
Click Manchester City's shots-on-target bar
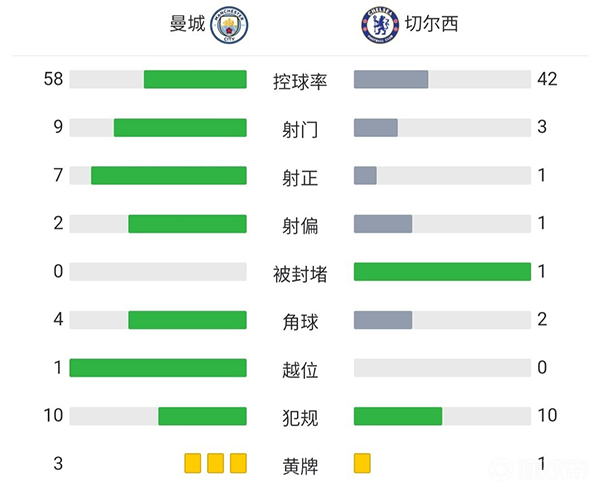click(x=169, y=176)
